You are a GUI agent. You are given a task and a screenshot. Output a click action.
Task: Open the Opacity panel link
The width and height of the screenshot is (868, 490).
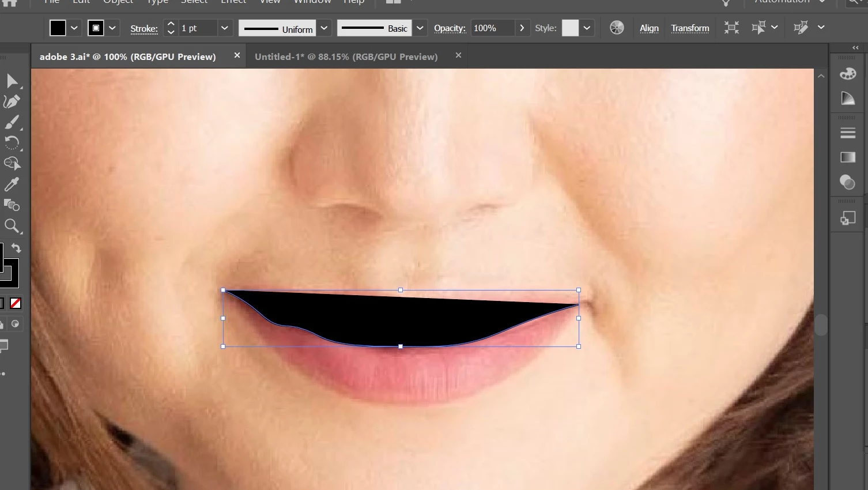[450, 28]
